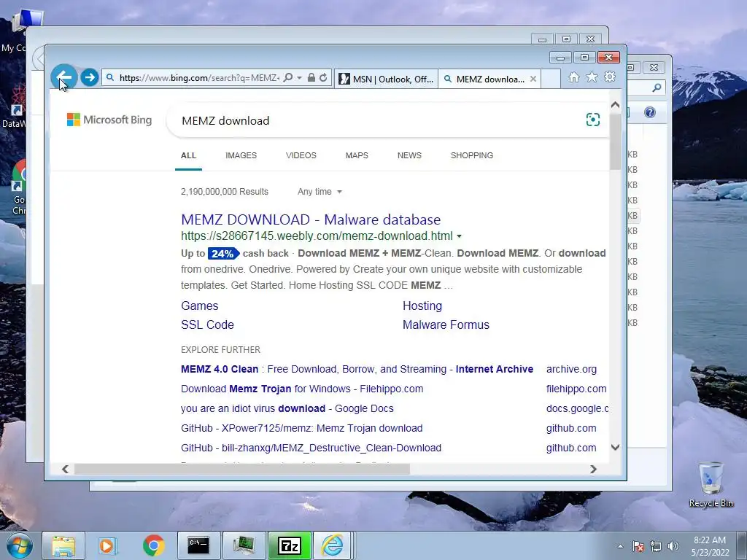Close the MEMZ download tab
The width and height of the screenshot is (747, 560).
(x=533, y=79)
